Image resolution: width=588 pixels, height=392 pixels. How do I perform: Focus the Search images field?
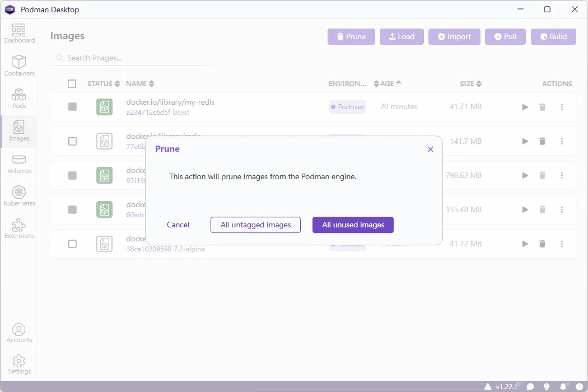pyautogui.click(x=134, y=58)
